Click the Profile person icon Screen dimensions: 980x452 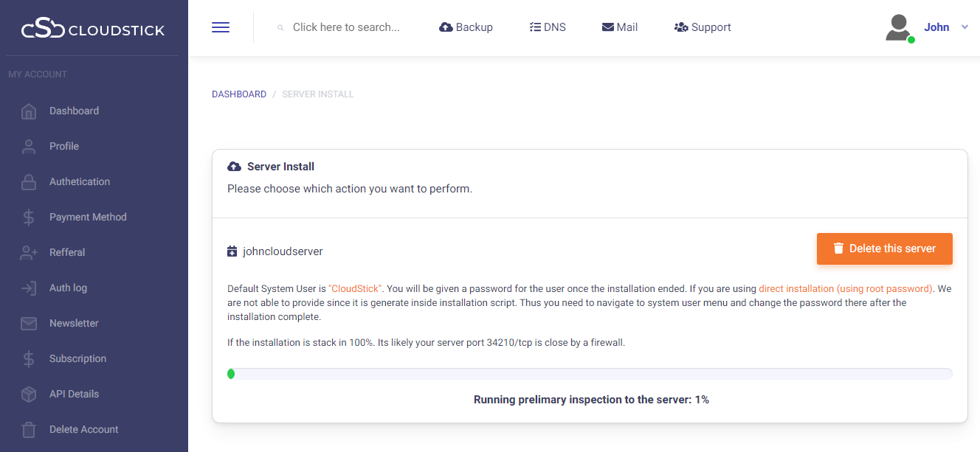click(x=29, y=147)
